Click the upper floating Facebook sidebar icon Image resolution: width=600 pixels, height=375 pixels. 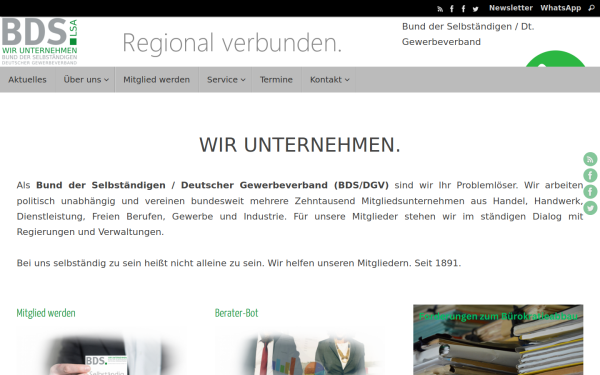(x=590, y=175)
